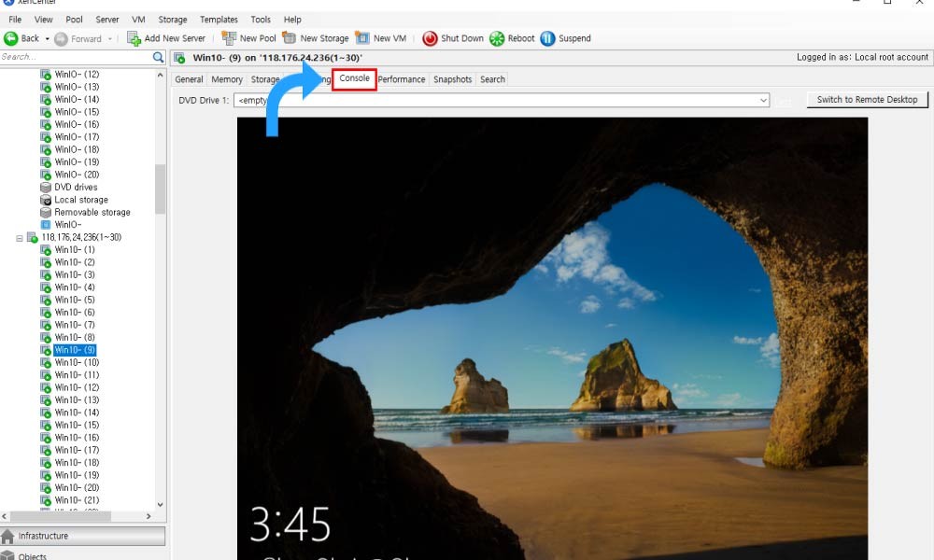
Task: Click the Removable storage icon
Action: (x=46, y=213)
